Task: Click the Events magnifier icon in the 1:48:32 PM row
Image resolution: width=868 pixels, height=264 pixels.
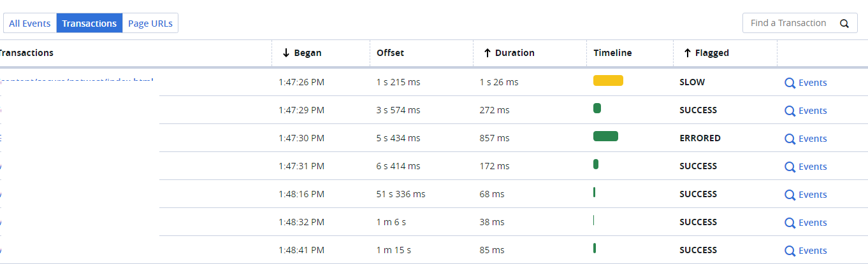Action: coord(790,223)
